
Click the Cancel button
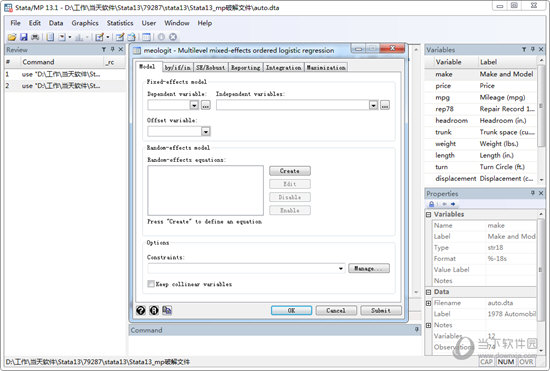click(336, 310)
